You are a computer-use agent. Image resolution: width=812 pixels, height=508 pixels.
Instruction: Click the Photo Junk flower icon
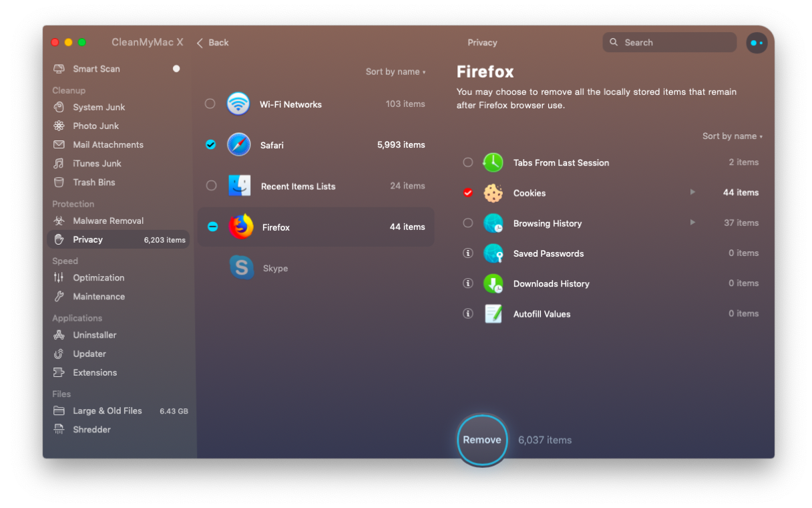(x=59, y=126)
